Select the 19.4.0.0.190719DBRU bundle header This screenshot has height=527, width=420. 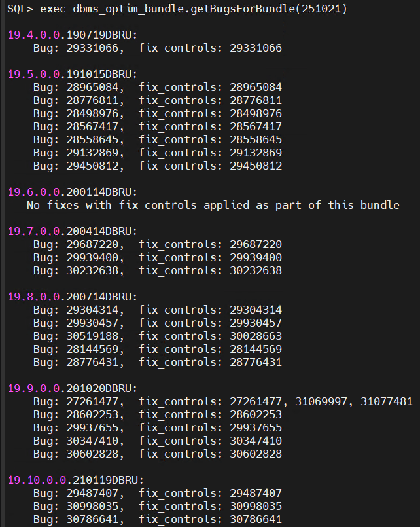tap(72, 35)
